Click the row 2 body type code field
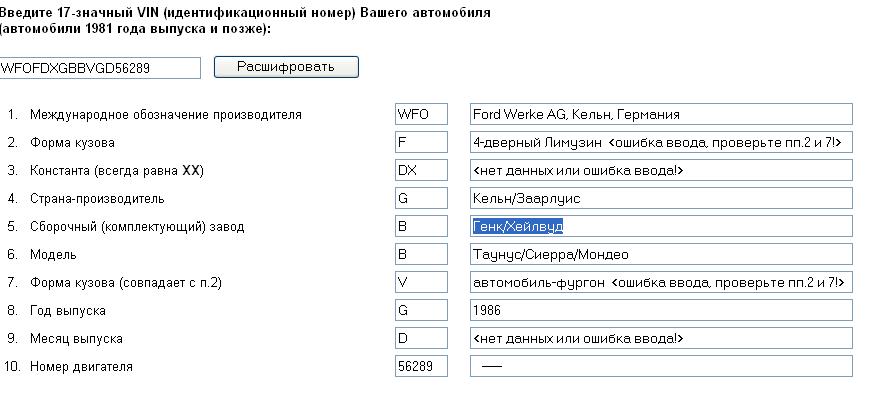Viewport: 883px width, 405px height. (x=421, y=143)
